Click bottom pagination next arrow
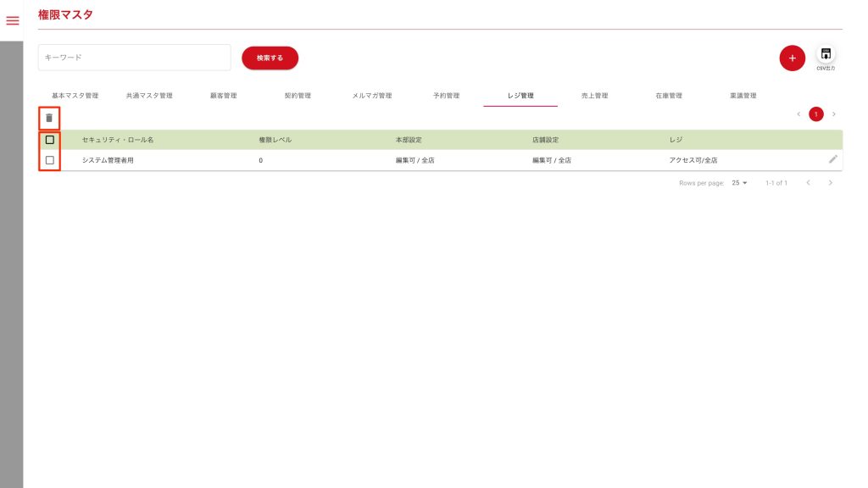The width and height of the screenshot is (868, 488). pos(831,183)
